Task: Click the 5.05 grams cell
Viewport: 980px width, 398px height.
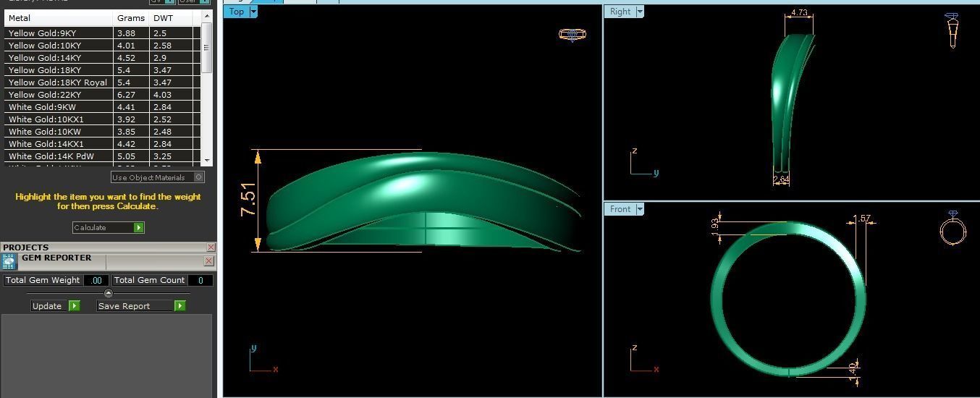Action: 131,156
